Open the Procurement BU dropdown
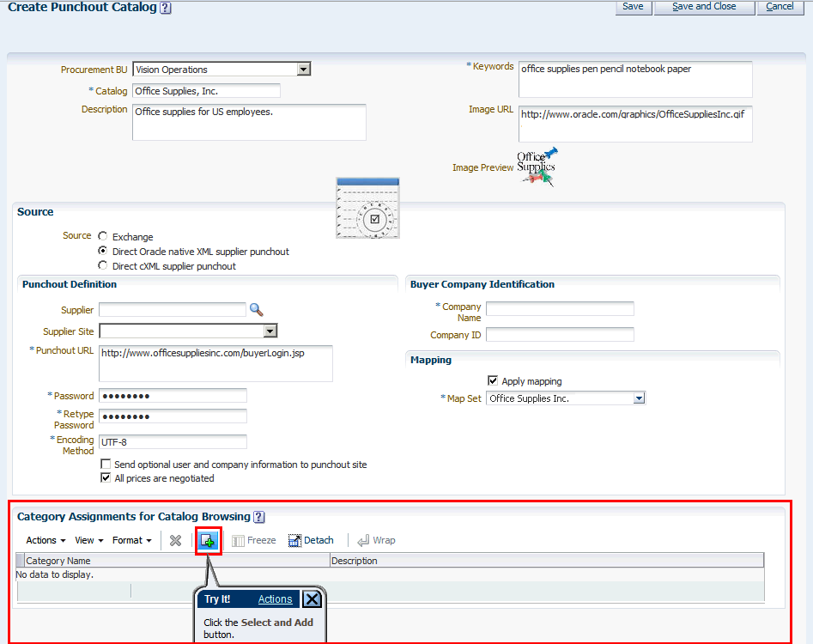The width and height of the screenshot is (813, 644). (x=304, y=69)
